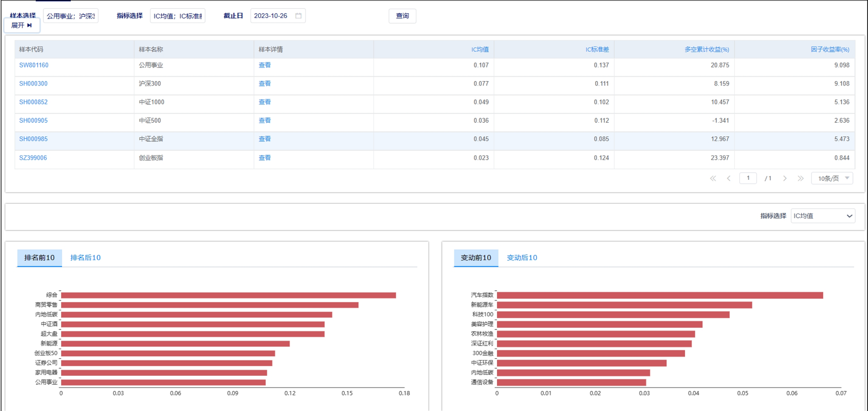
Task: Click the 商贸零售 bar in ranking chart
Action: tap(209, 305)
